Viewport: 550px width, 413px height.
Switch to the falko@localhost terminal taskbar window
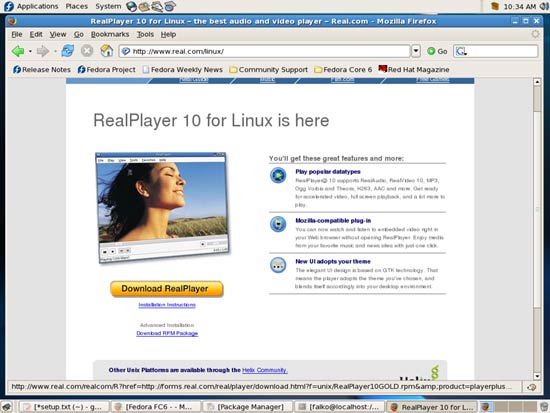[339, 407]
